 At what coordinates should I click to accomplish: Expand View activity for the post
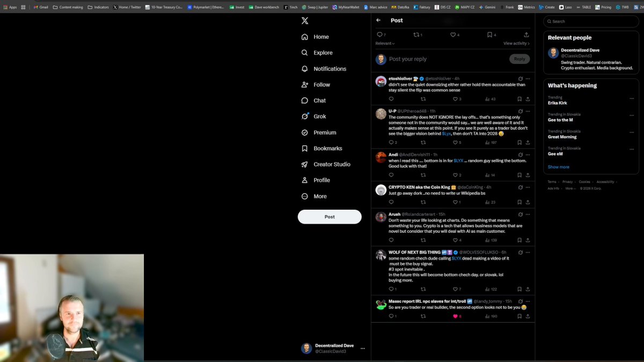coord(516,43)
